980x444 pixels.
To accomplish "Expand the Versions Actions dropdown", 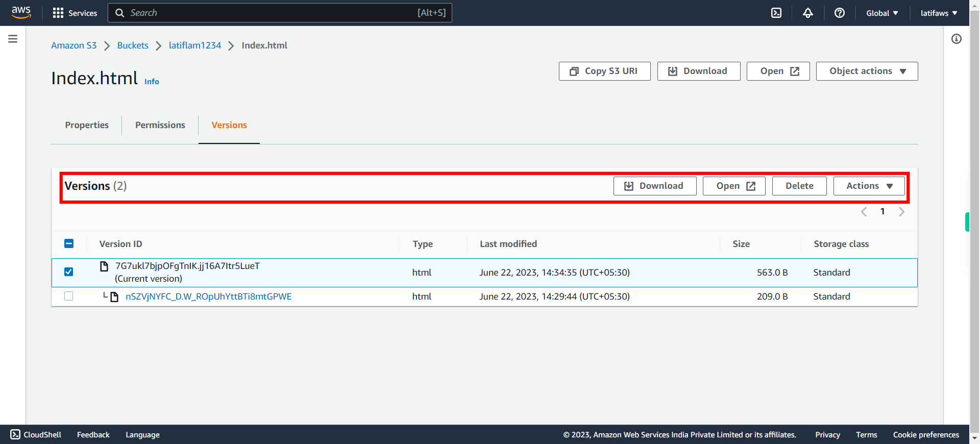I will pyautogui.click(x=869, y=186).
